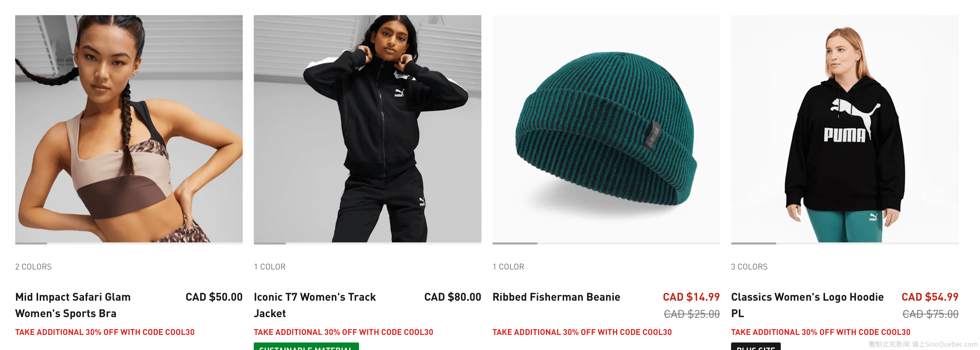Click the Iconic T7 Women's Track Jacket title
Viewport: 980px width, 350px height.
315,305
